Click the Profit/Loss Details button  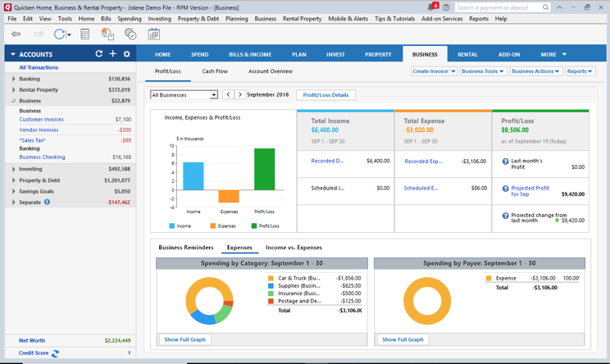click(x=325, y=95)
